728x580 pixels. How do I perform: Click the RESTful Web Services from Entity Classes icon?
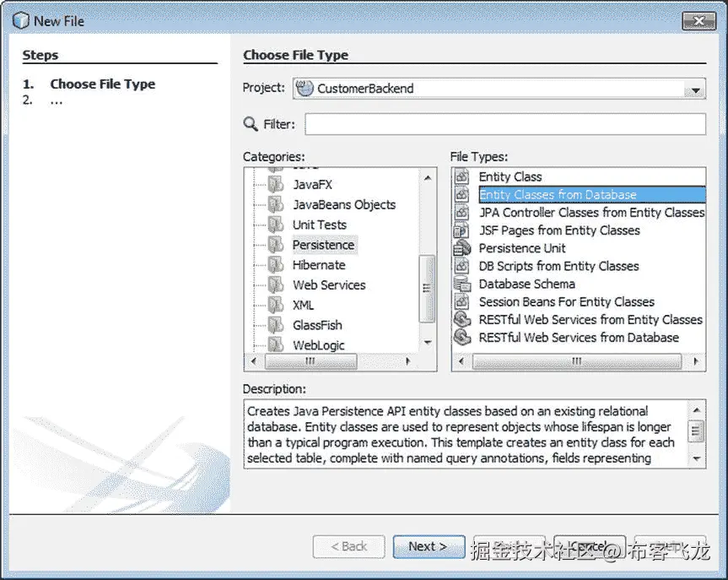point(461,319)
